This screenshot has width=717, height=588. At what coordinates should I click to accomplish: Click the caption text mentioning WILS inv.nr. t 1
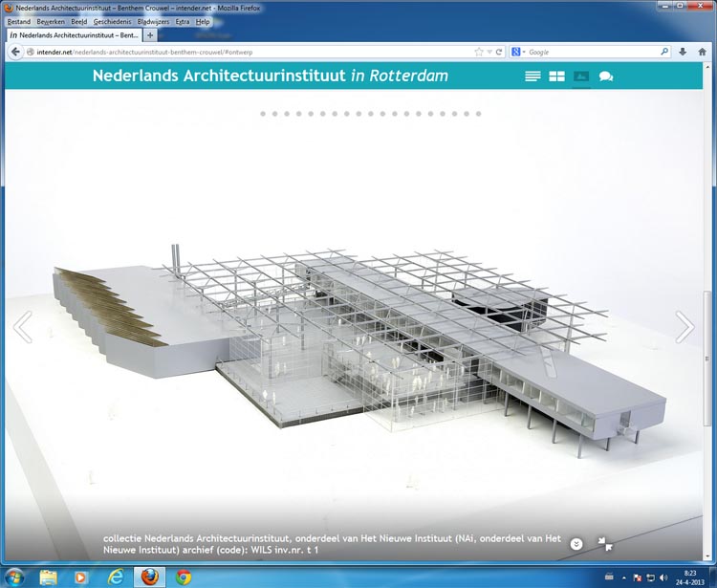[x=332, y=544]
